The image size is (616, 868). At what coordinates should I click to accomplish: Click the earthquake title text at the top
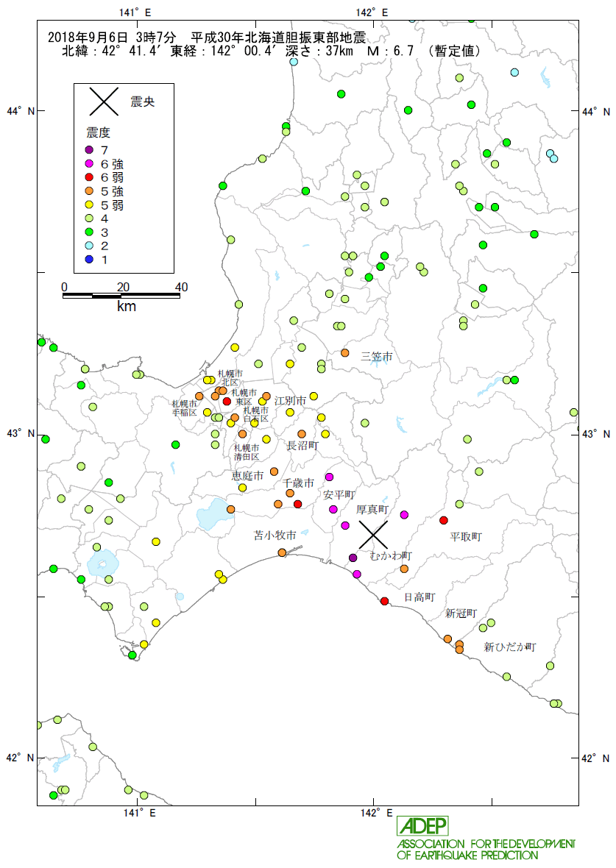point(206,38)
